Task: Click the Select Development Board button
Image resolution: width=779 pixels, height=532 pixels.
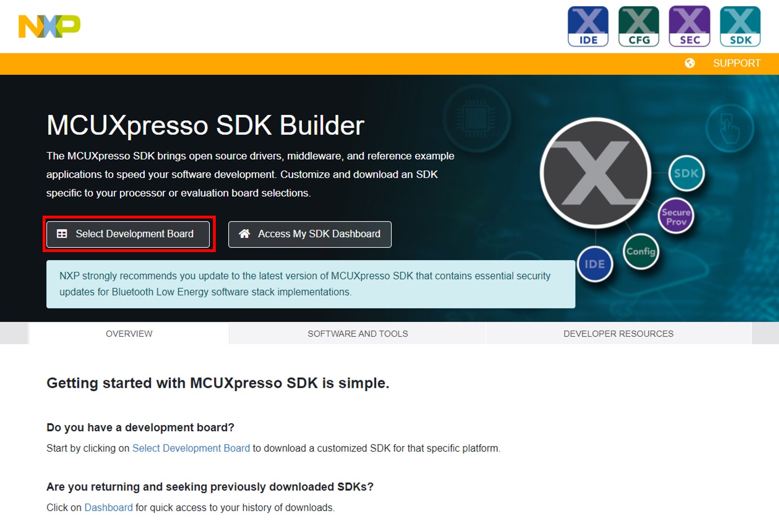Action: pyautogui.click(x=128, y=234)
